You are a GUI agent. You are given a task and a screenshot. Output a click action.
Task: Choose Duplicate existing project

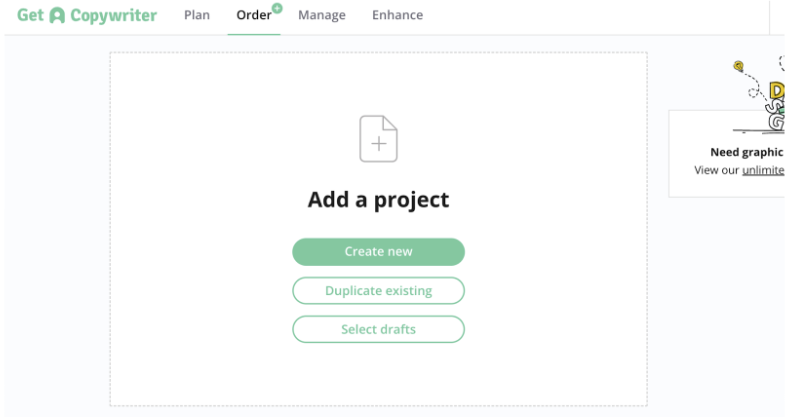[x=378, y=291]
